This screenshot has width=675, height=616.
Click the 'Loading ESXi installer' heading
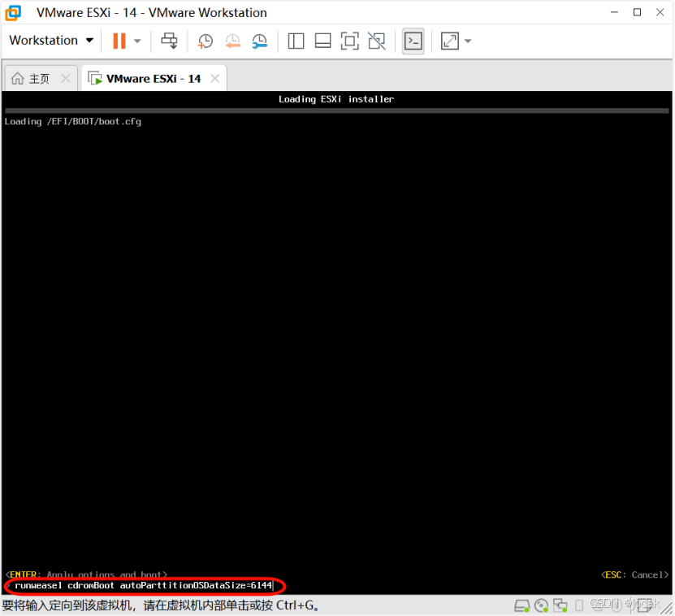click(336, 99)
